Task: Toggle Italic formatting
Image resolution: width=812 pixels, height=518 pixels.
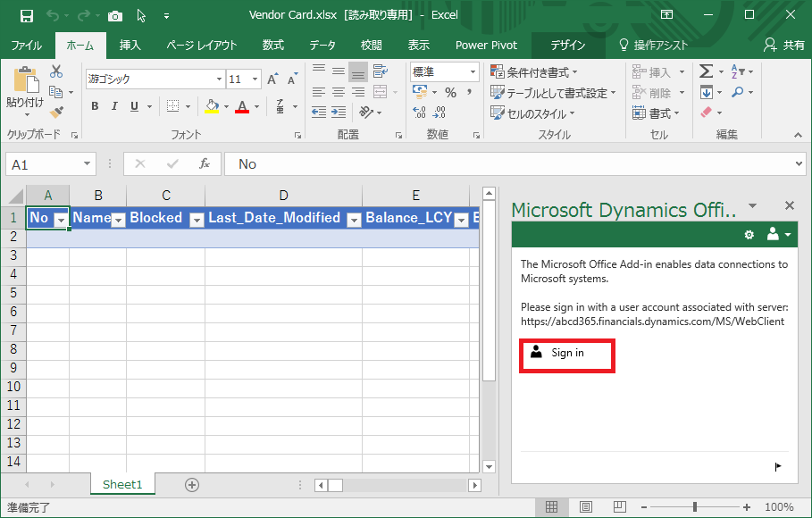Action: [114, 106]
